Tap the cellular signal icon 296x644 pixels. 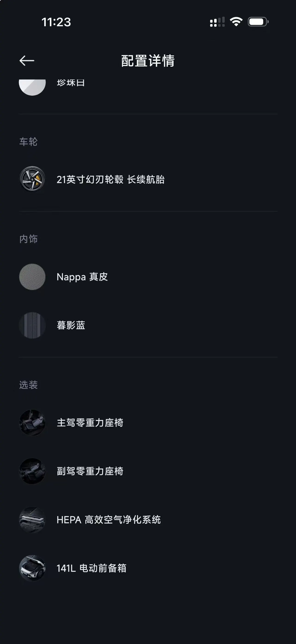click(217, 22)
